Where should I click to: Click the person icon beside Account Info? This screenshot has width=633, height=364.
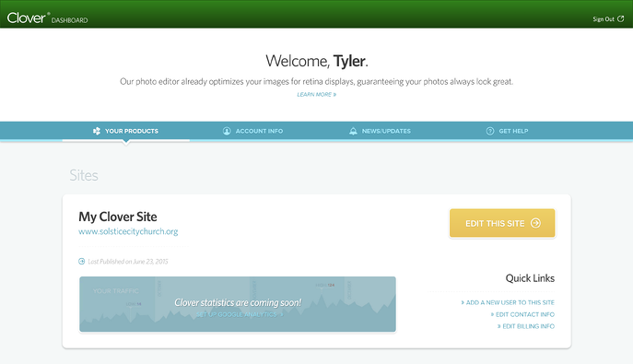click(x=227, y=131)
